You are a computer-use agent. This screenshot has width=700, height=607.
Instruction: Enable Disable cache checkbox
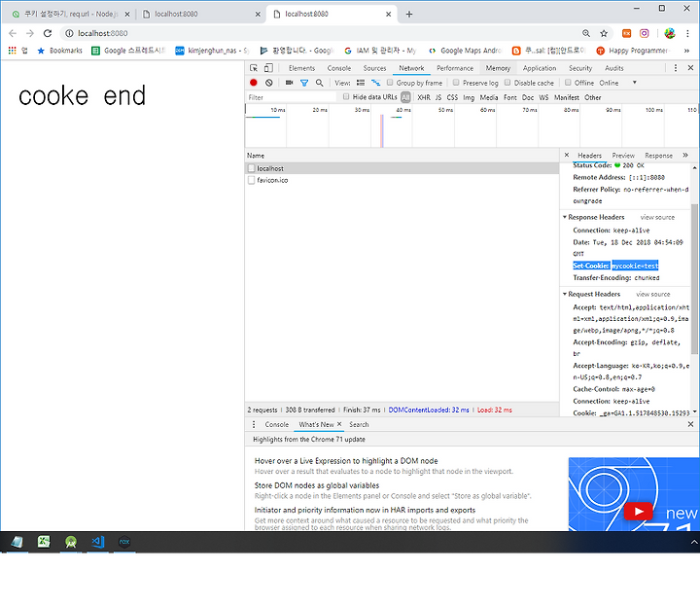507,82
